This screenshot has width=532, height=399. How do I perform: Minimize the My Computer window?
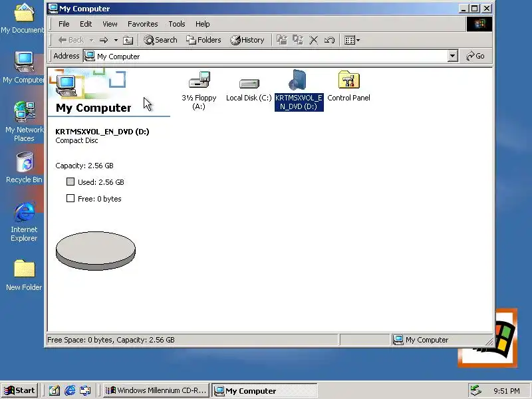tap(464, 9)
